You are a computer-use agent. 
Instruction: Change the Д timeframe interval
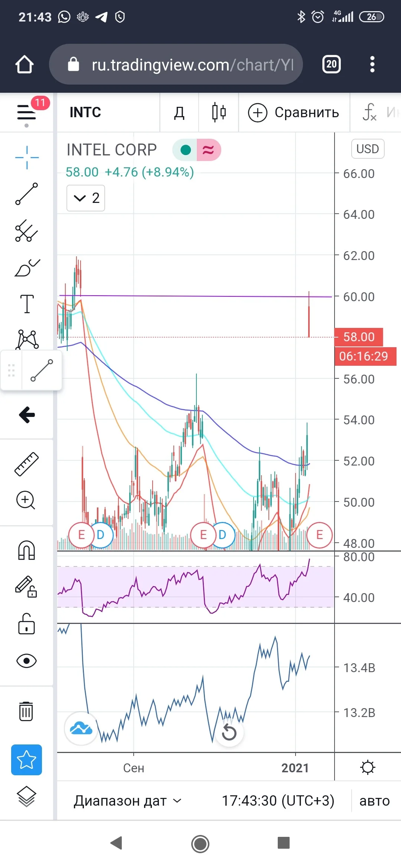(179, 112)
